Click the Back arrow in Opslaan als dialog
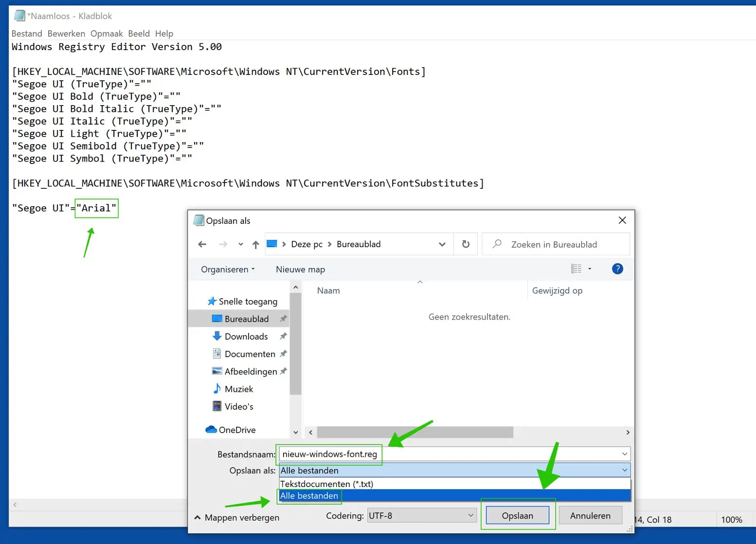 (x=202, y=244)
